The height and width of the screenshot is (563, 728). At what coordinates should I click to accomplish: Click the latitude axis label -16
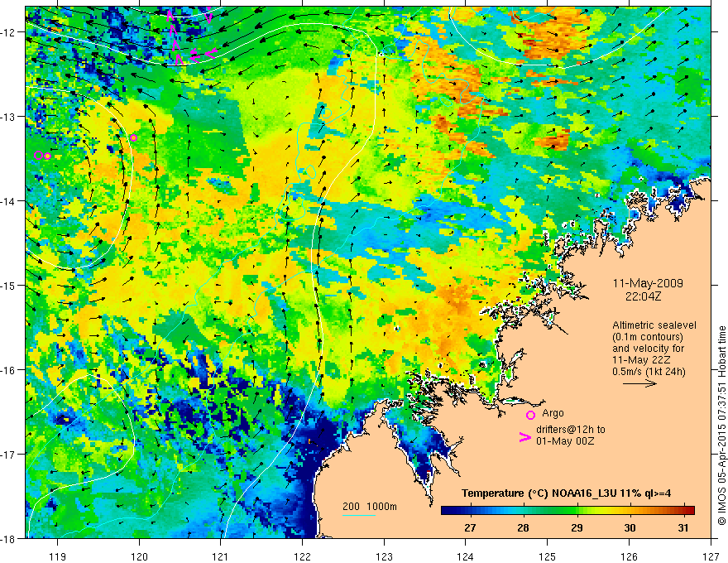[9, 370]
